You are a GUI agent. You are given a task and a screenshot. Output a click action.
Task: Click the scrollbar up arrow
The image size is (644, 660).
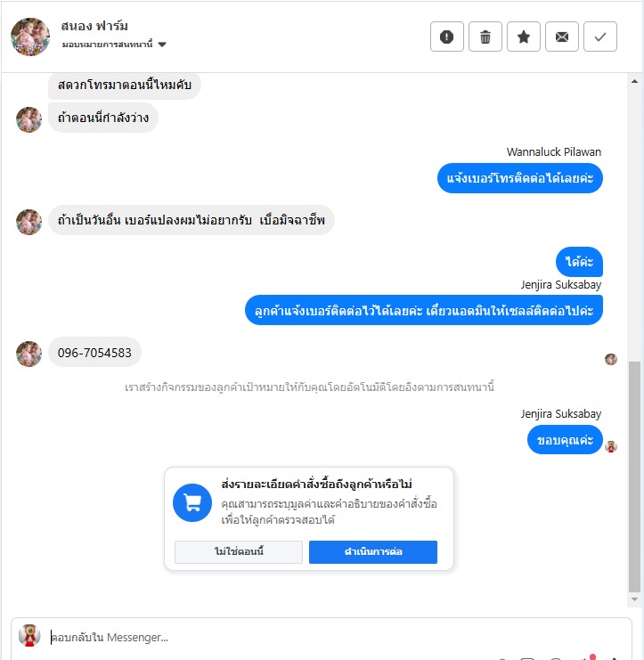[634, 81]
